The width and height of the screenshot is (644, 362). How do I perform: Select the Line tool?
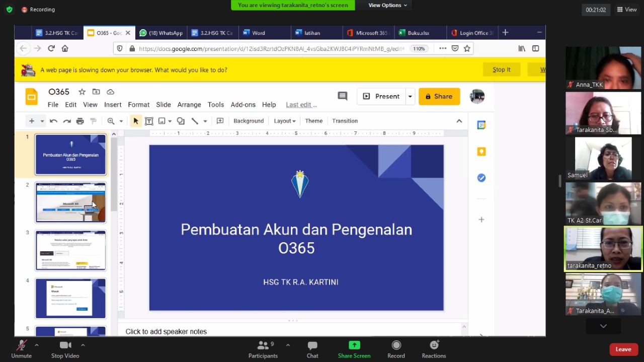(x=195, y=121)
